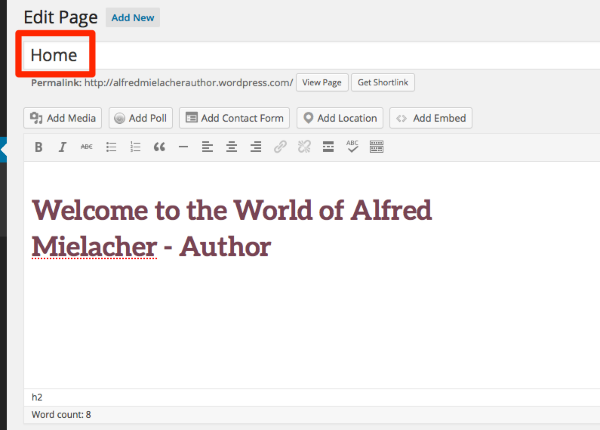Insert horizontal line
This screenshot has width=600, height=430.
tap(183, 147)
